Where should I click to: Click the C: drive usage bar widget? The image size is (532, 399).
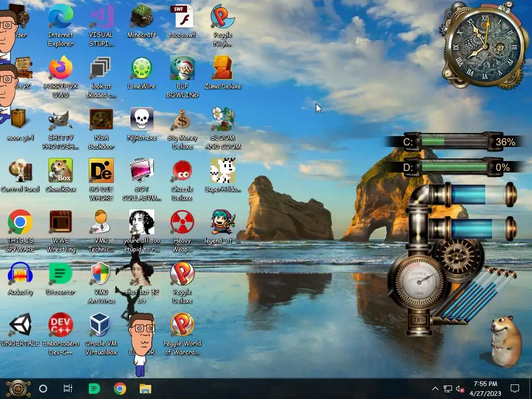tap(454, 141)
